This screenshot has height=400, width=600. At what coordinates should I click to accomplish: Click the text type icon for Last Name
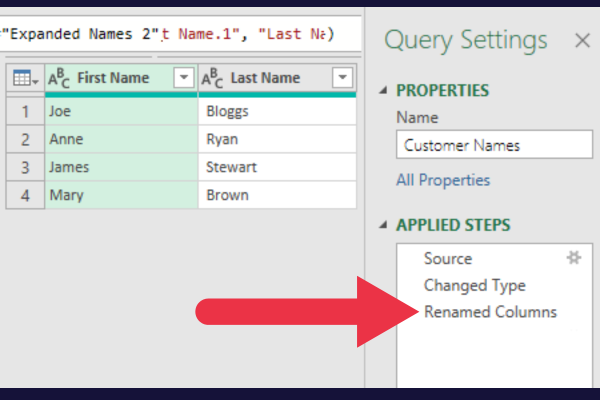pyautogui.click(x=212, y=78)
